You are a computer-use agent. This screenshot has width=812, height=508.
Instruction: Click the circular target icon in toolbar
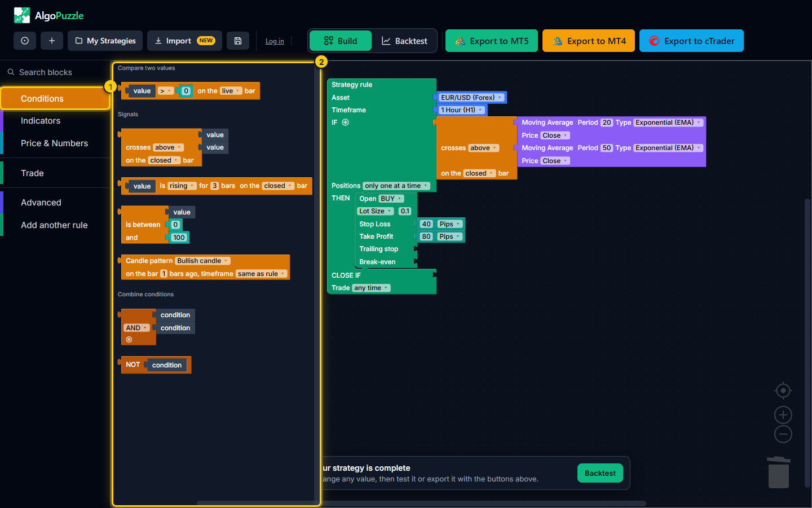pyautogui.click(x=25, y=41)
